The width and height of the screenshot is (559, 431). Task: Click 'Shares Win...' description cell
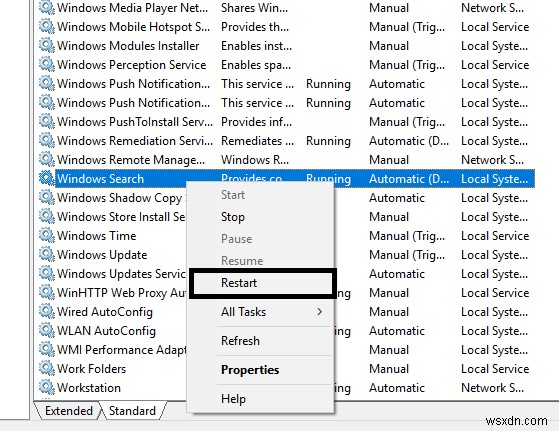254,8
